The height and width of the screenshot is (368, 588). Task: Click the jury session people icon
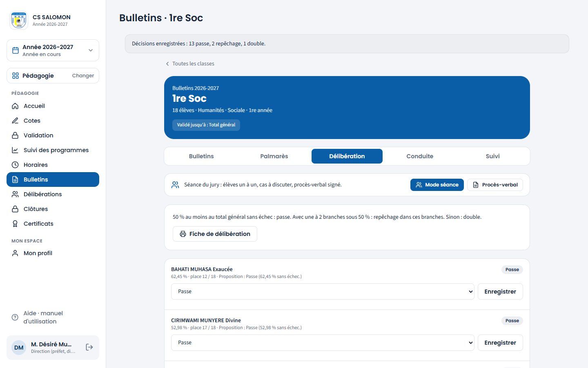click(x=175, y=185)
